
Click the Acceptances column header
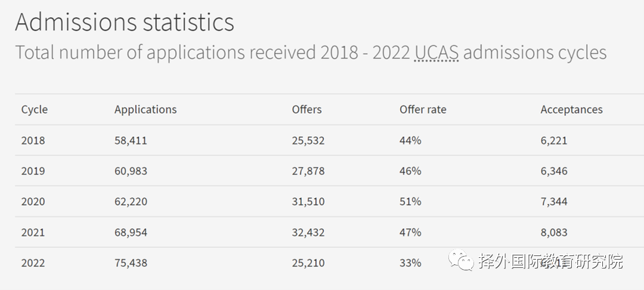coord(571,109)
